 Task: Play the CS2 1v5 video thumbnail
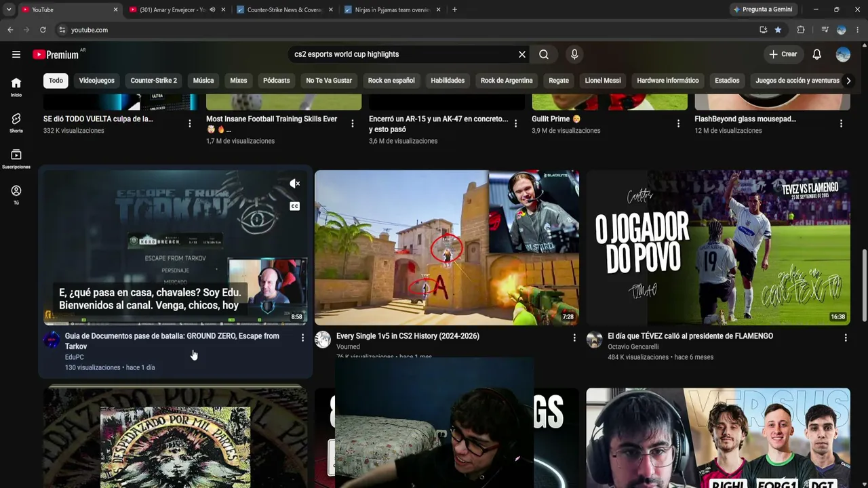[447, 247]
